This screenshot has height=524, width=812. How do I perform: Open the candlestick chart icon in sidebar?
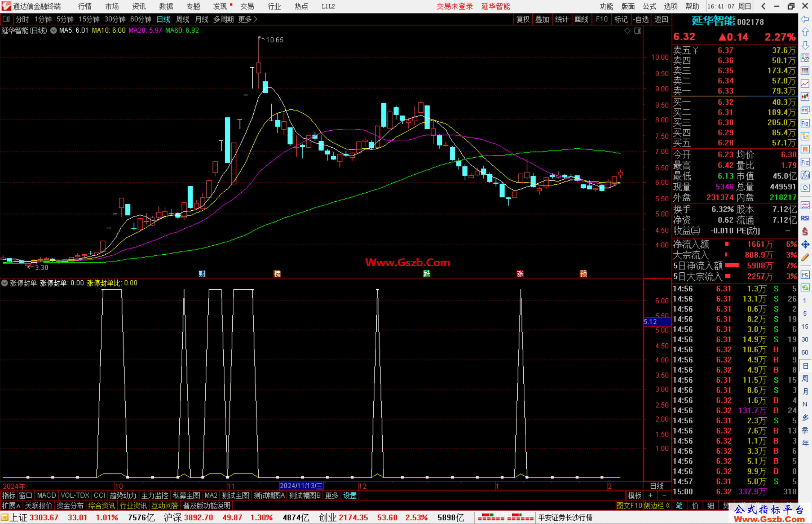click(x=805, y=97)
